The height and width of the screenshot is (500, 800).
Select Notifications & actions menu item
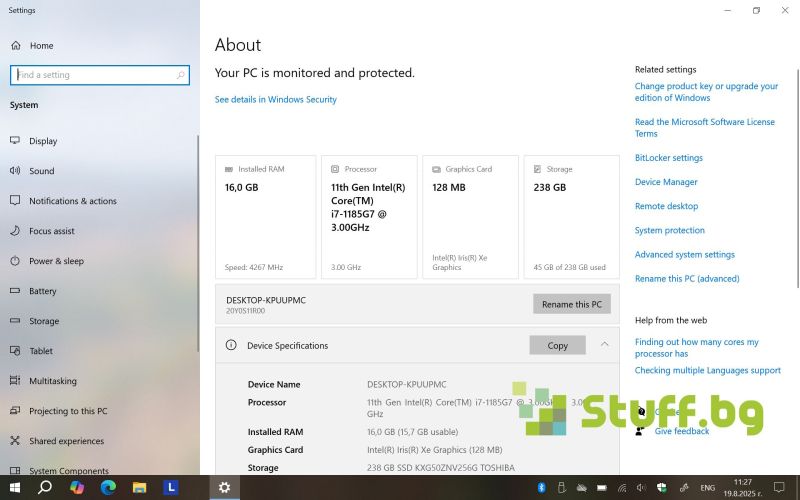[x=72, y=201]
